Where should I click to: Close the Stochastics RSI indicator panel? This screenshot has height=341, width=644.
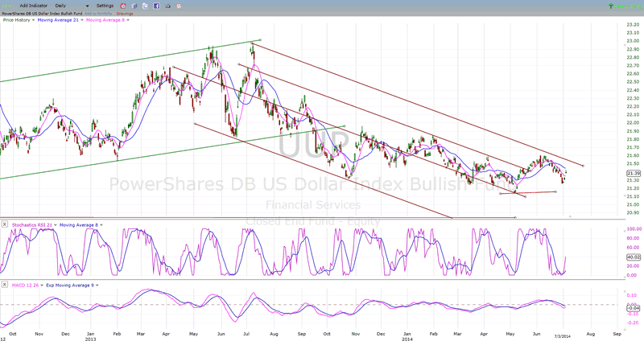(x=5, y=224)
